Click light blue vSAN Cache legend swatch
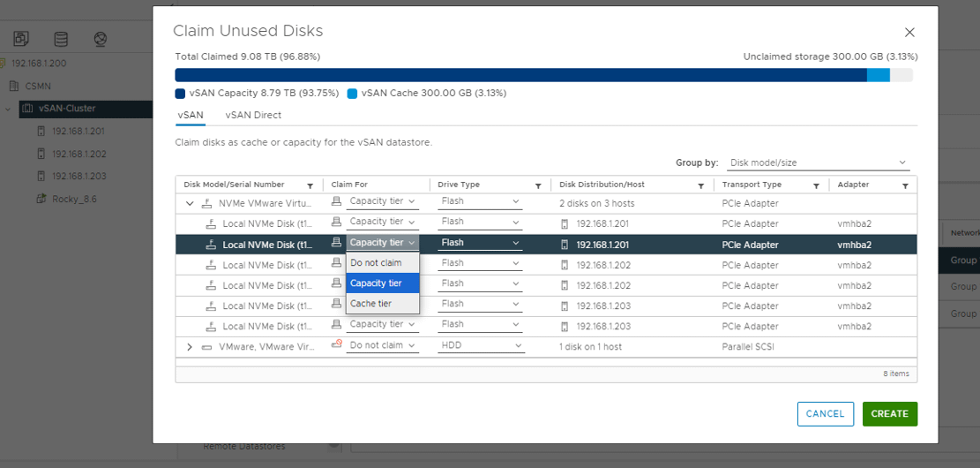The image size is (980, 468). (352, 94)
